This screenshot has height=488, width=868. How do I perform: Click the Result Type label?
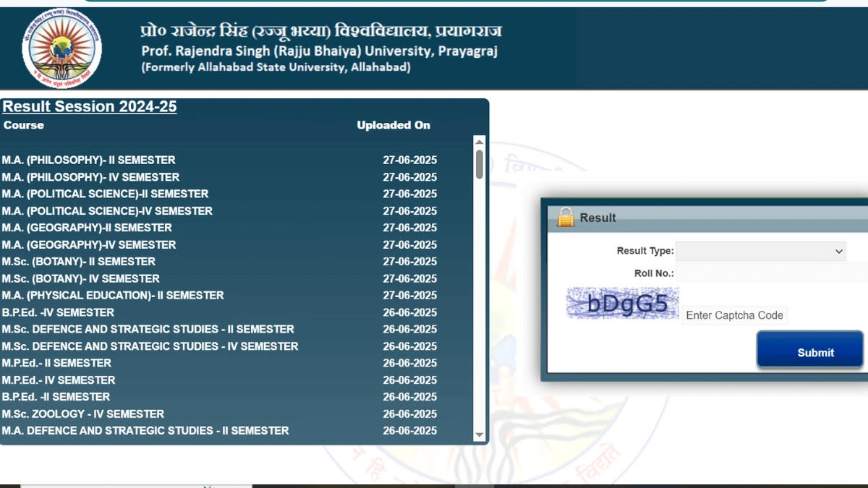pyautogui.click(x=645, y=251)
